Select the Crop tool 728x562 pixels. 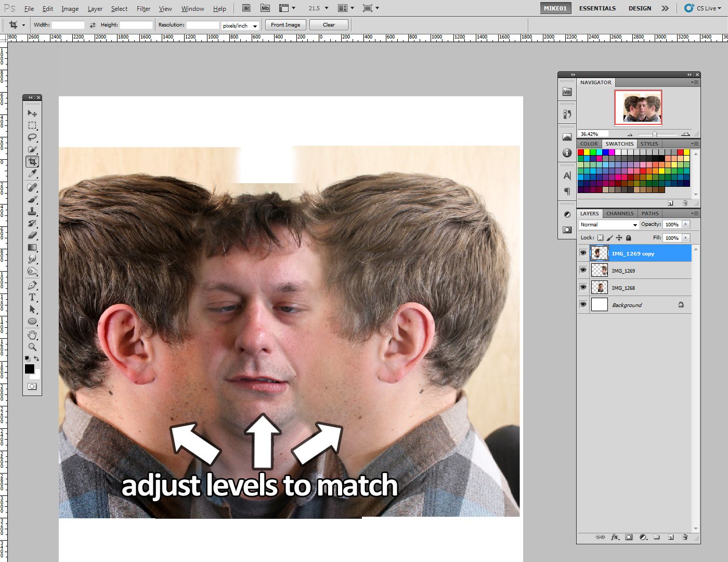coord(32,161)
